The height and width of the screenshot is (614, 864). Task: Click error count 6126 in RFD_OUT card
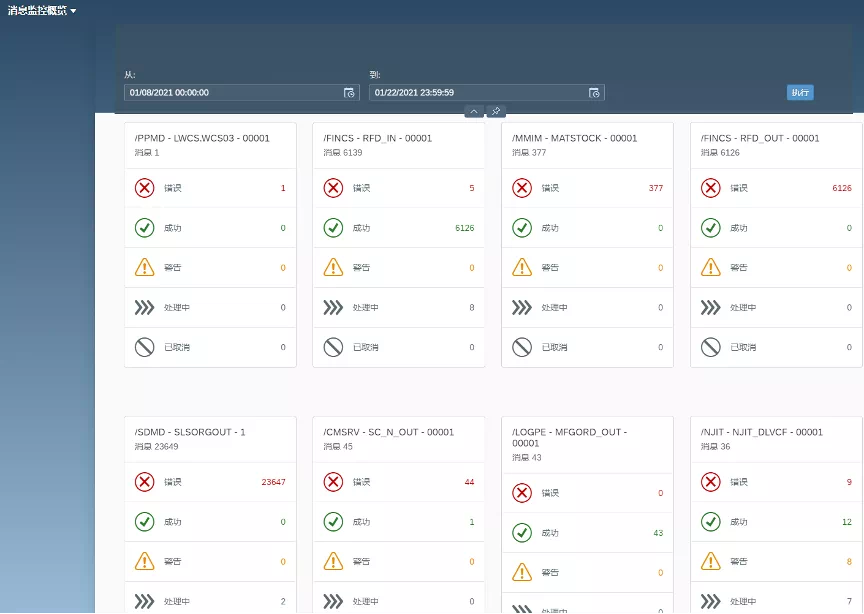[x=842, y=188]
